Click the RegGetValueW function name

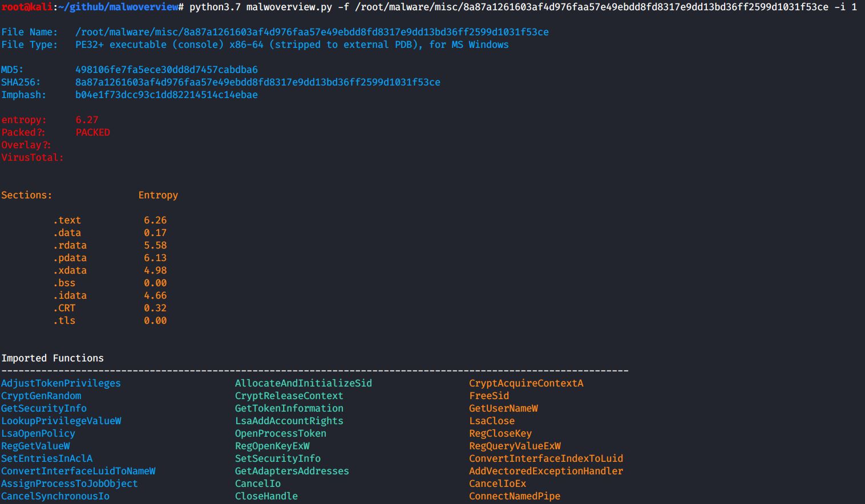click(x=35, y=446)
